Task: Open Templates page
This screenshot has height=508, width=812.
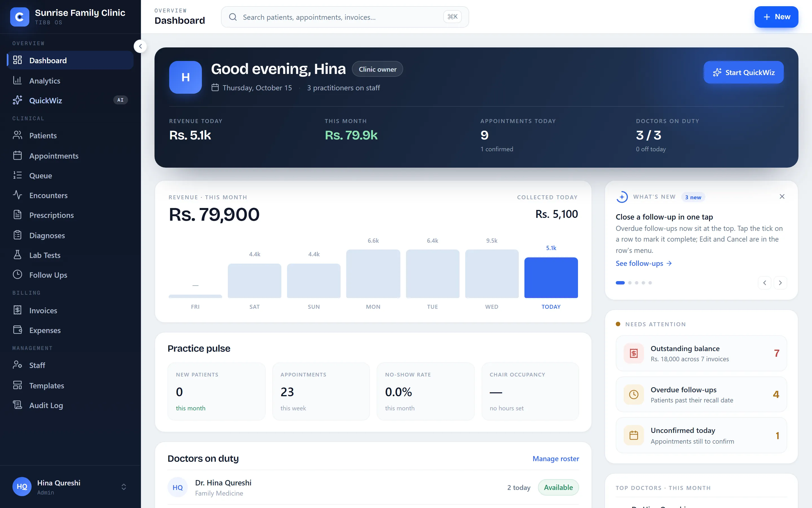Action: (70, 385)
